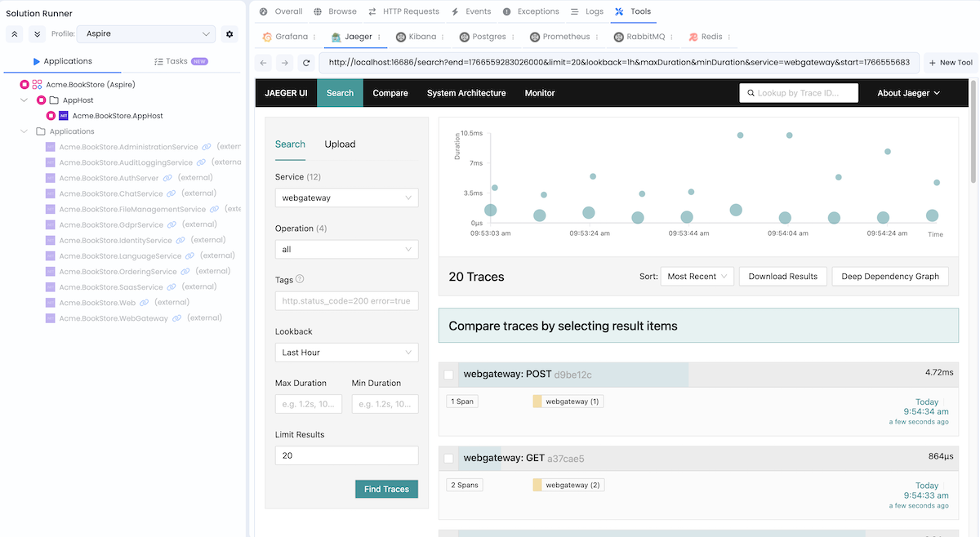The image size is (980, 537).
Task: Open Jaeger System Architecture page
Action: (466, 93)
